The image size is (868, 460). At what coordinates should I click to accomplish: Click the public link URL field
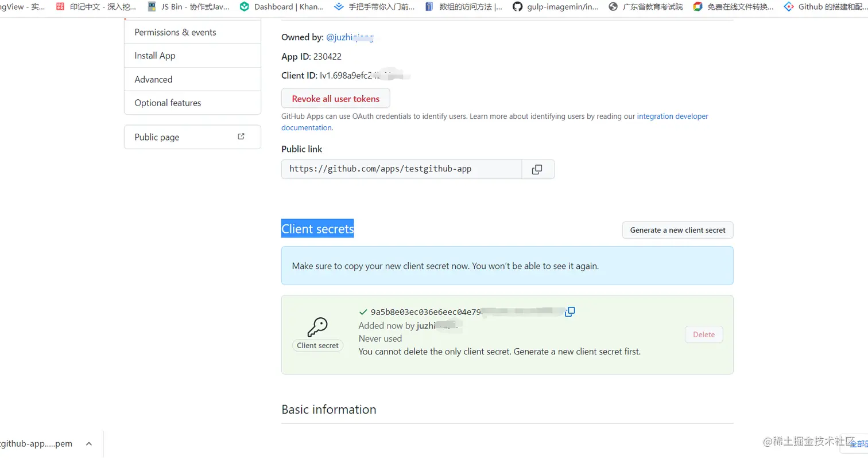[401, 169]
